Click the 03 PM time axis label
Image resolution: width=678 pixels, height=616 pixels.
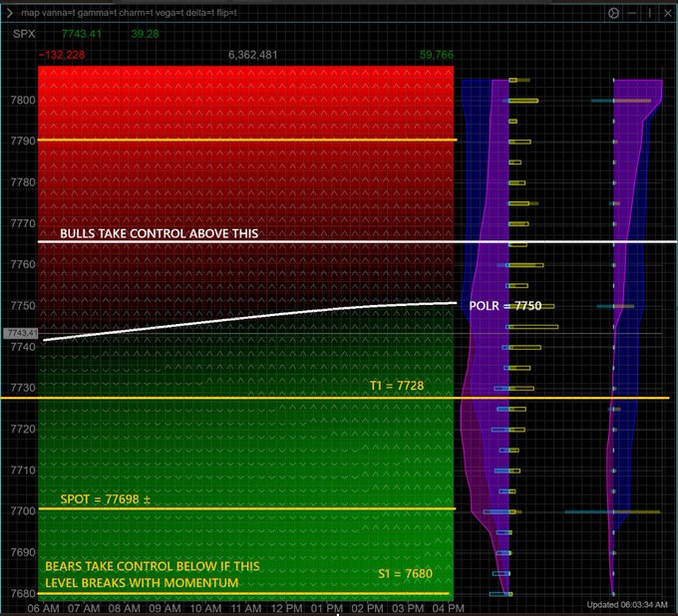[408, 609]
